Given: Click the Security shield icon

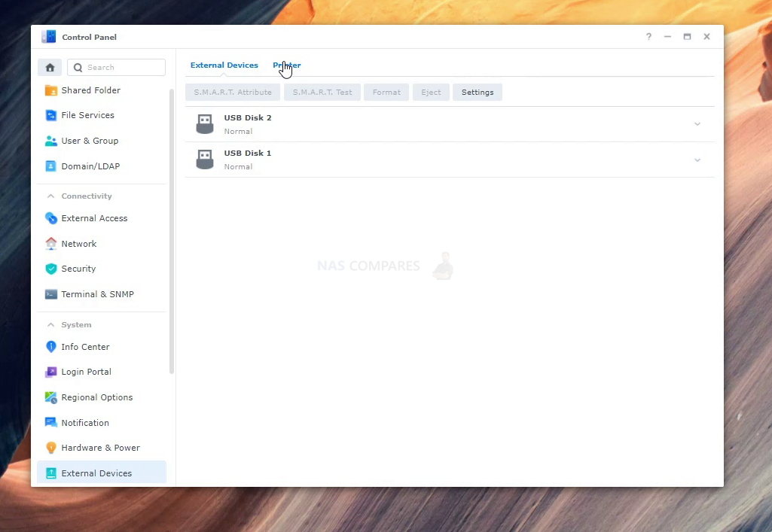Looking at the screenshot, I should point(50,269).
